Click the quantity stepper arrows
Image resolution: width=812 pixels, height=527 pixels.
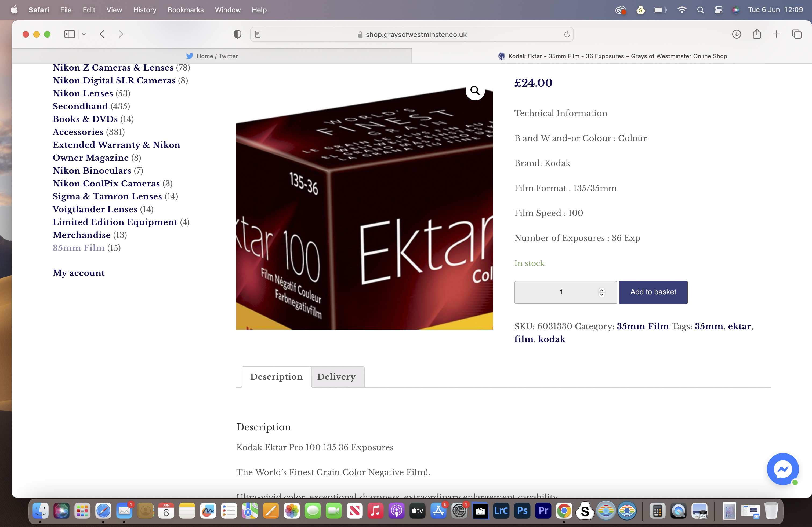[x=601, y=292]
